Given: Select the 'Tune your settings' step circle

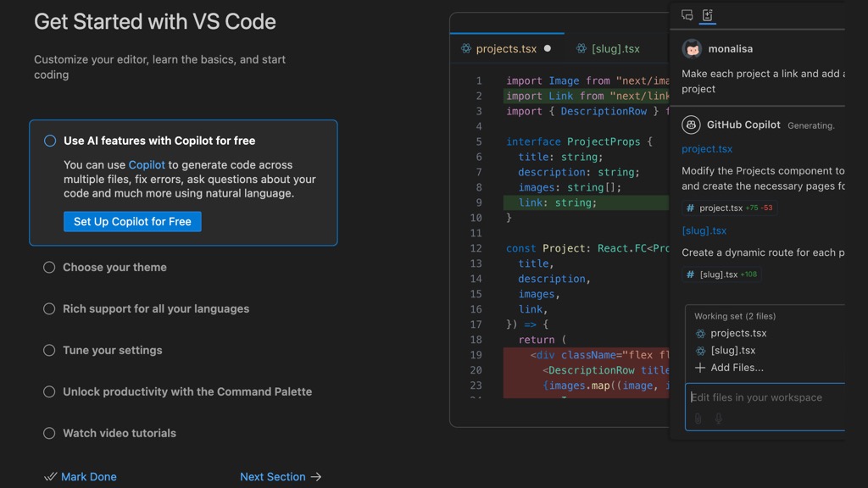Looking at the screenshot, I should (x=49, y=350).
